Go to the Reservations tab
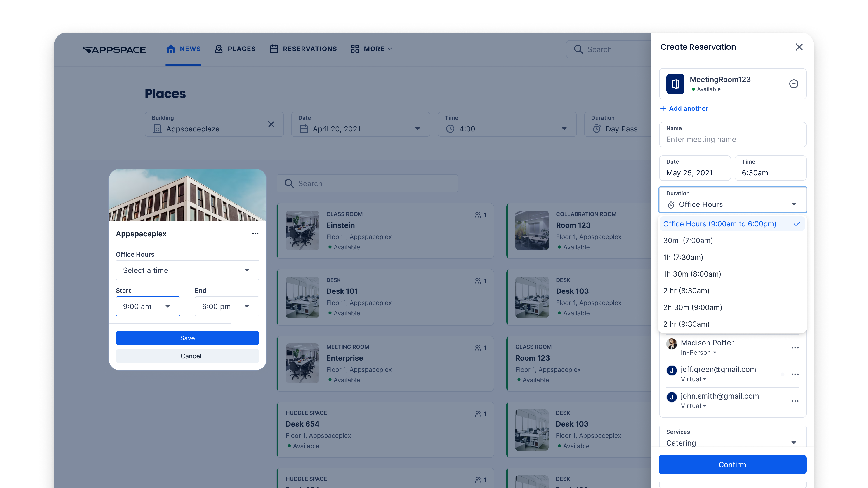 click(303, 49)
